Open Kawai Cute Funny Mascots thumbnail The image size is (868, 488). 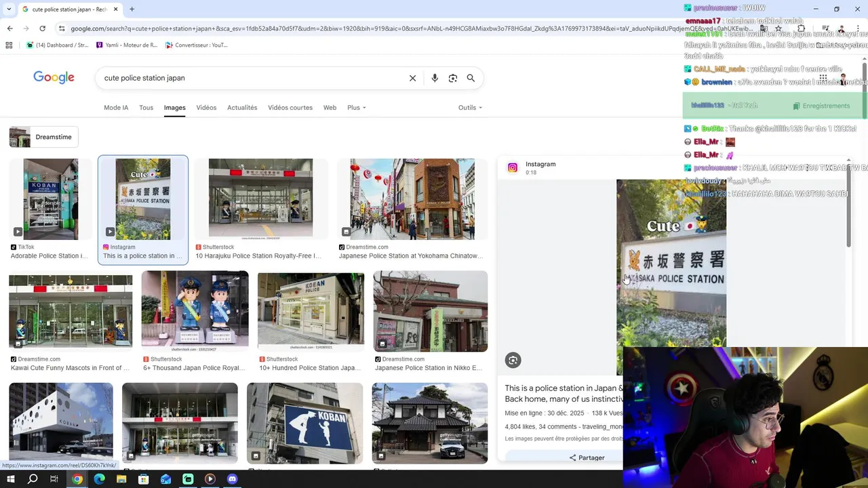(71, 311)
